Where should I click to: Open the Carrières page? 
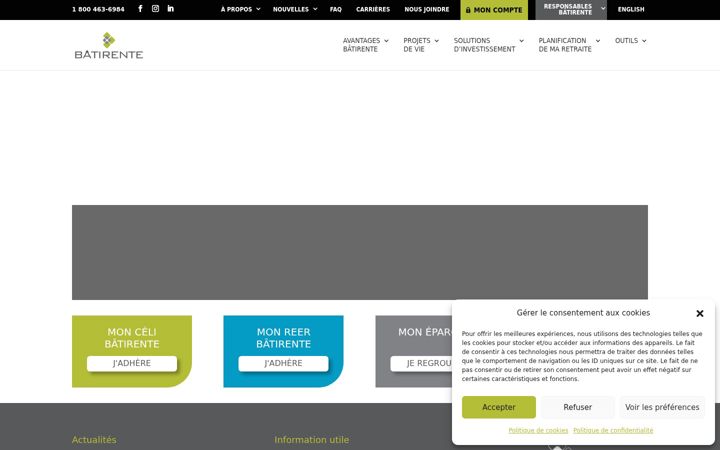[373, 9]
